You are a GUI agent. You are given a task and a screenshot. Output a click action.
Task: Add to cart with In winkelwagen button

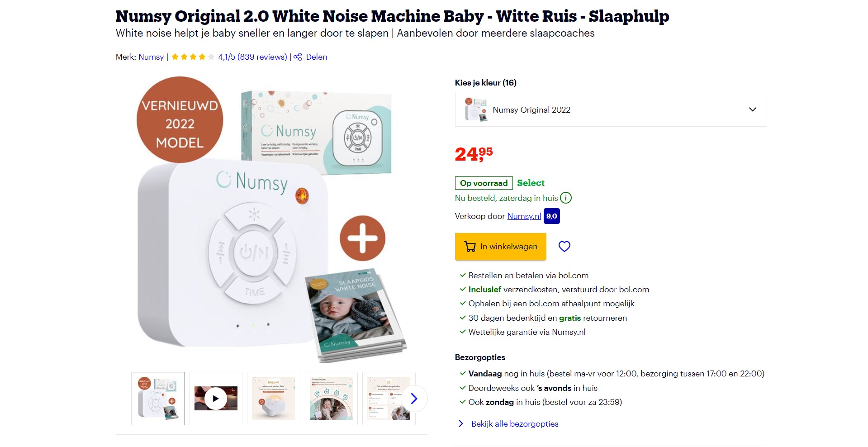click(500, 247)
